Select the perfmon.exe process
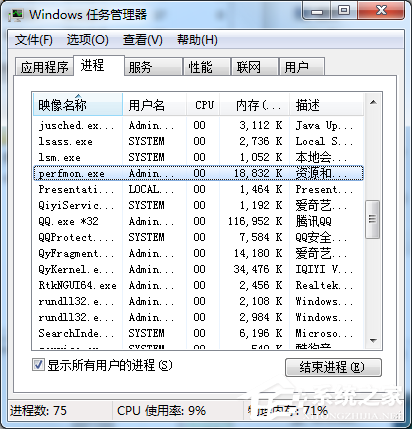 click(198, 173)
